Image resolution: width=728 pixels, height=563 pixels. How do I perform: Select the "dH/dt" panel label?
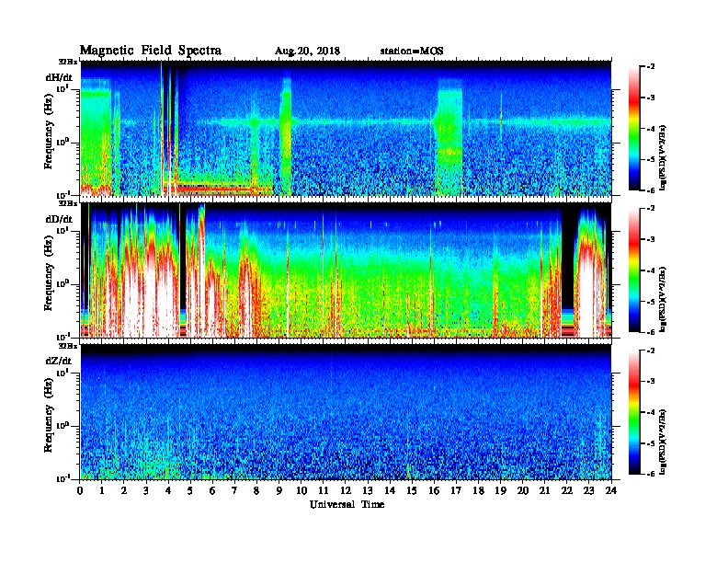(59, 77)
